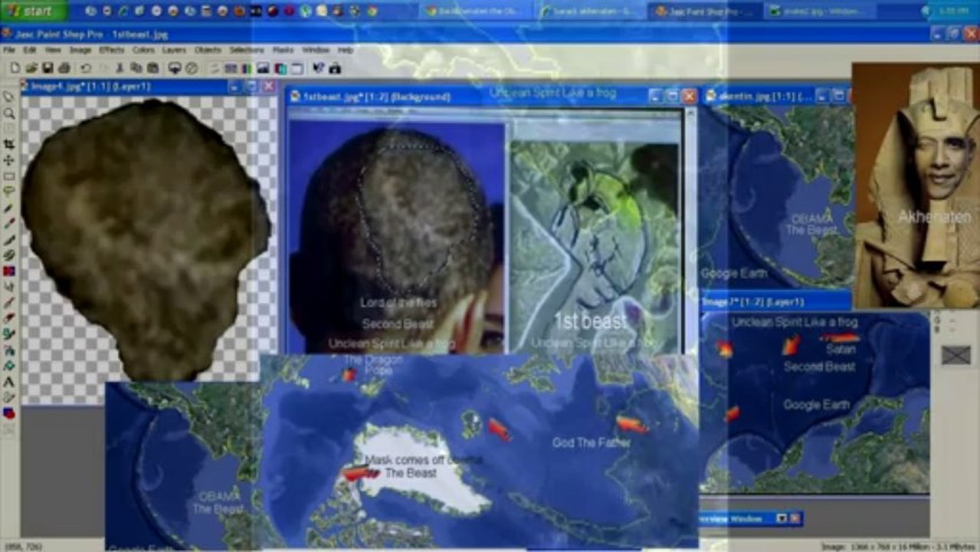This screenshot has width=980, height=552.
Task: Switch to Jasc Paint Shop Pro taskbar button
Action: click(704, 11)
